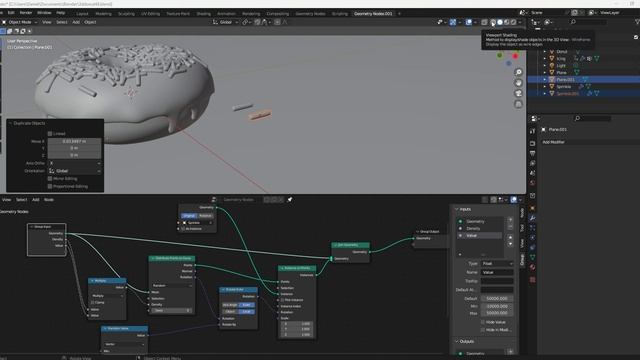Open the Modifier properties wrench tab

532,218
